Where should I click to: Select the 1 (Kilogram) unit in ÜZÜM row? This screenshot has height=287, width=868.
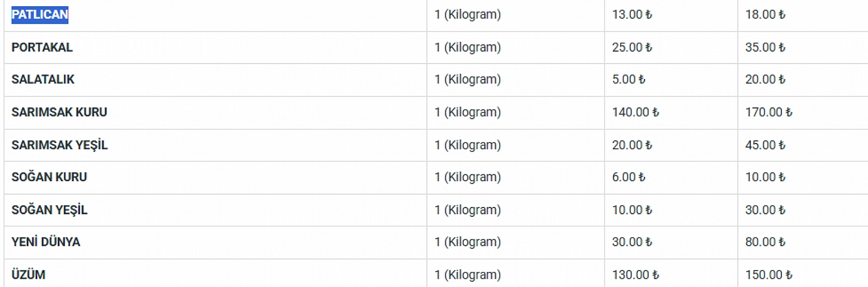point(468,275)
